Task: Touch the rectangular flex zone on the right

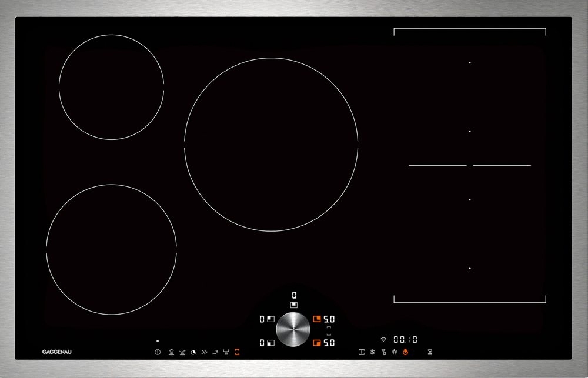Action: click(470, 165)
